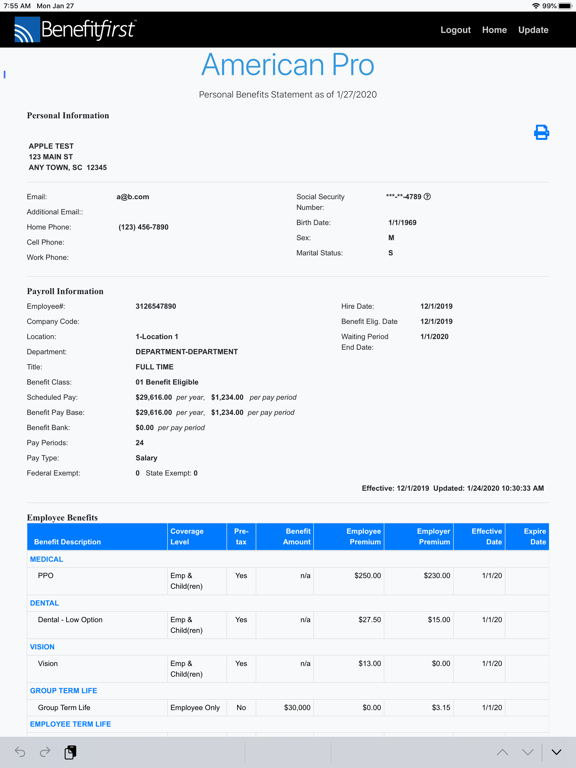Click the 1-Location 1 value
The height and width of the screenshot is (768, 576).
tap(157, 336)
